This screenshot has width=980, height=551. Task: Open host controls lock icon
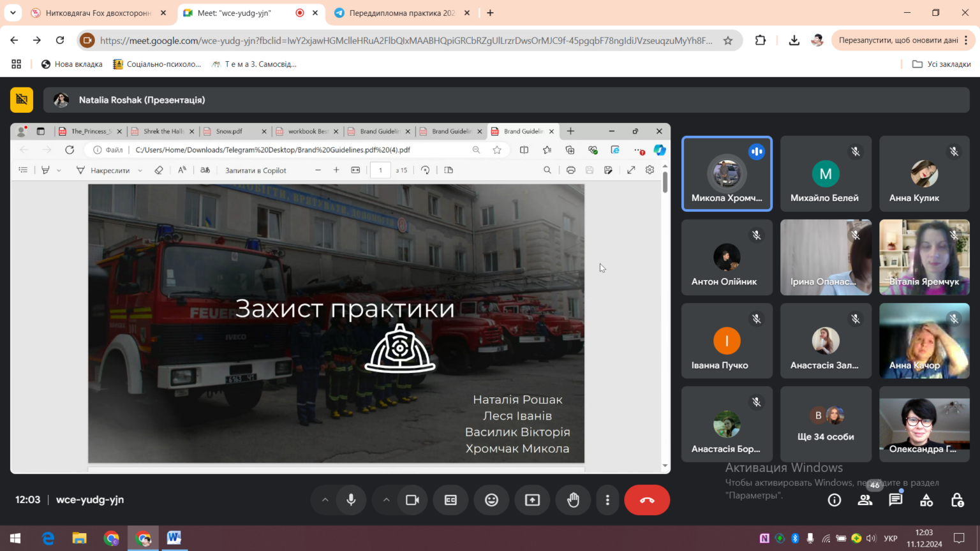coord(957,500)
